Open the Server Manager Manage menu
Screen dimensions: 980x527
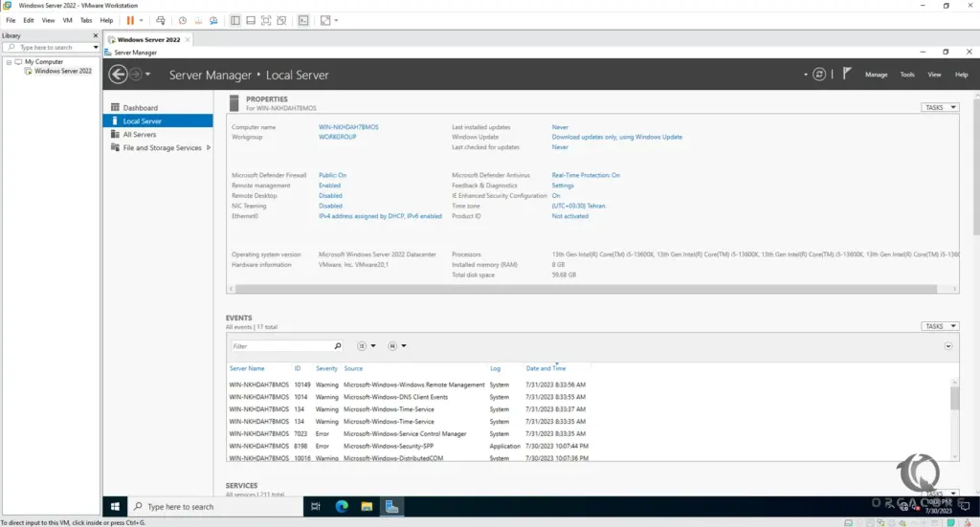pos(877,75)
